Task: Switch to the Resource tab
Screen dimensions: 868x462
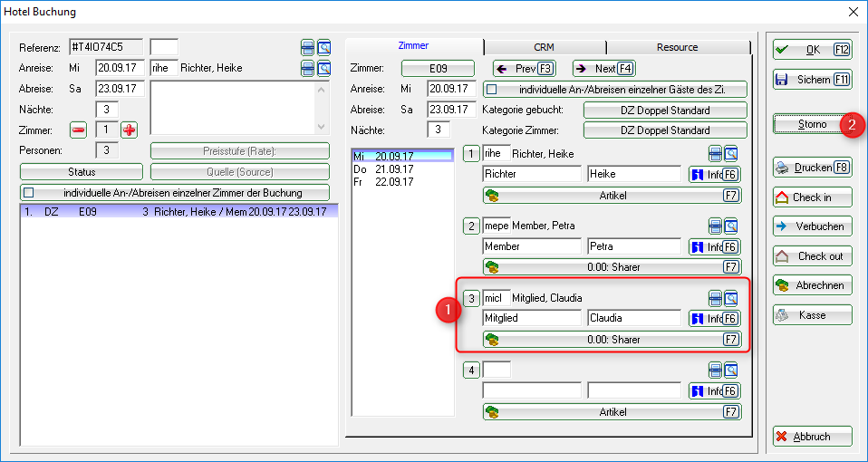Action: 677,48
